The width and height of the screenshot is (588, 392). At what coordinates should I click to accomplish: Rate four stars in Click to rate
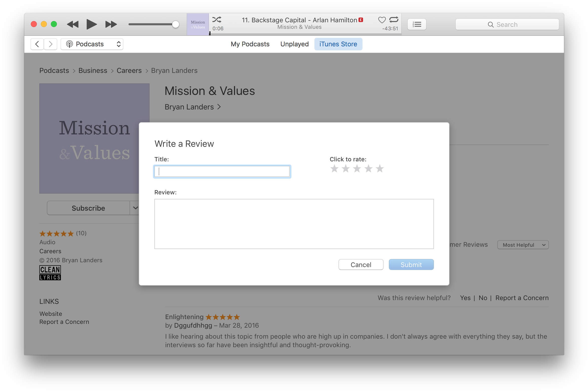coord(369,169)
